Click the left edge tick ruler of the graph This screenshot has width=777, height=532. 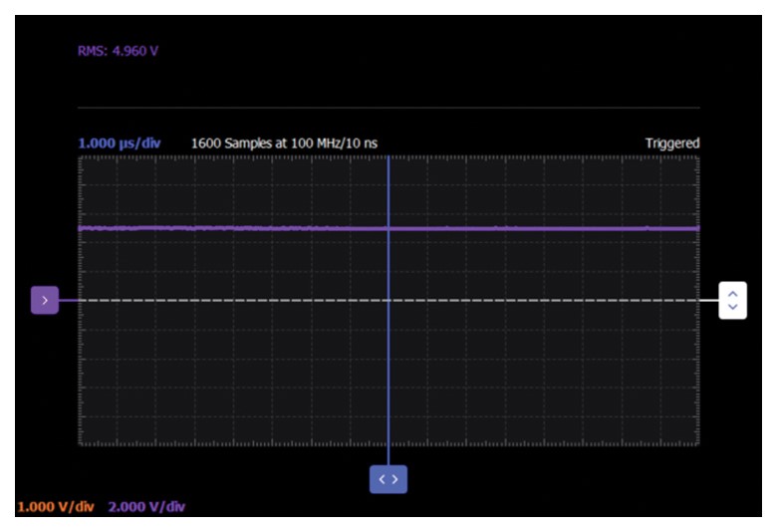point(81,369)
